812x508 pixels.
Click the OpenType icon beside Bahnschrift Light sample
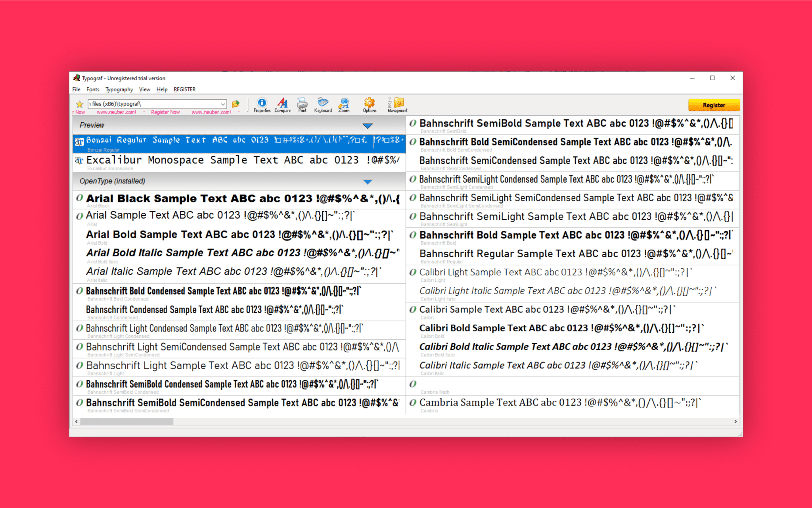tap(79, 365)
